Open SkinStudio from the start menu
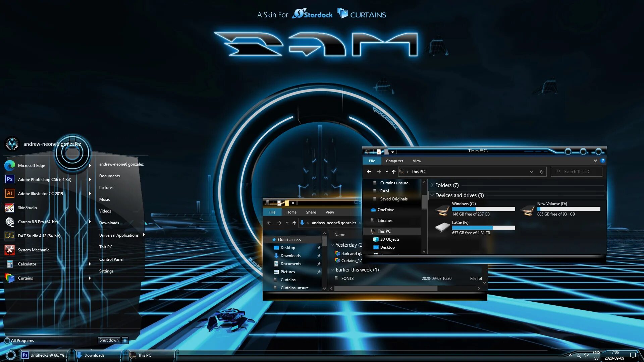 [x=27, y=207]
